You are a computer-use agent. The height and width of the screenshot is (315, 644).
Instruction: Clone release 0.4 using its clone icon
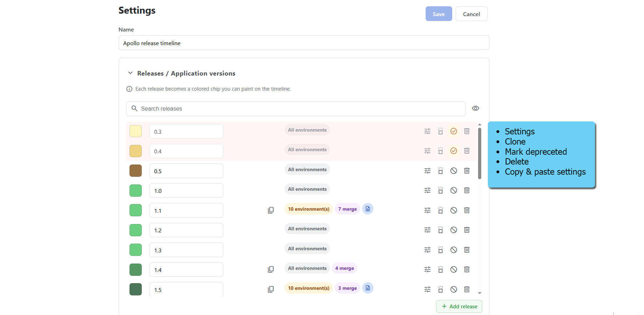(x=440, y=151)
